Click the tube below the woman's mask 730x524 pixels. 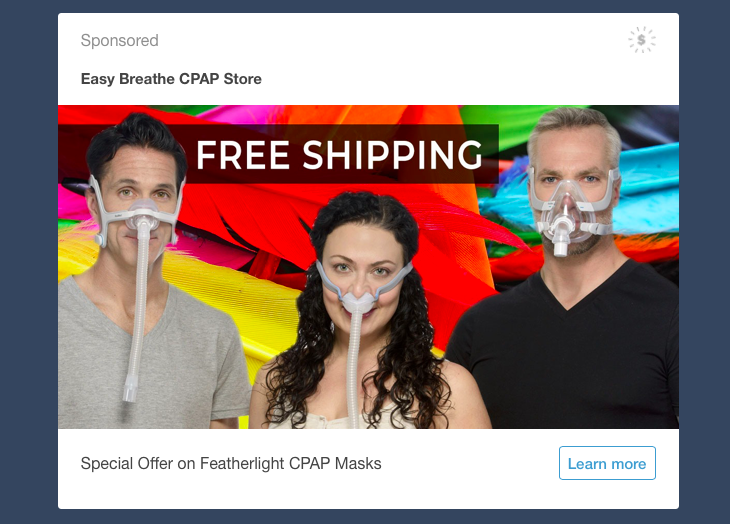[354, 368]
